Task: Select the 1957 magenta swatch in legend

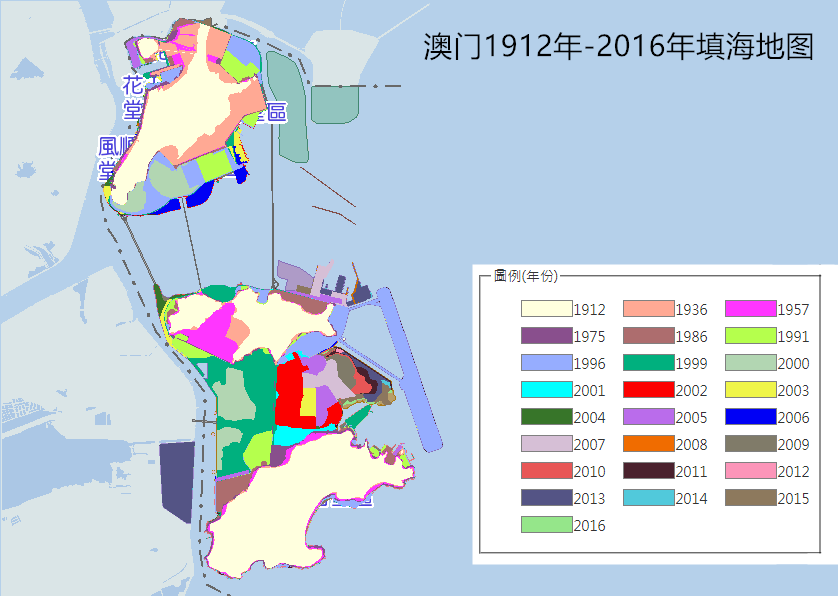Action: pos(750,310)
